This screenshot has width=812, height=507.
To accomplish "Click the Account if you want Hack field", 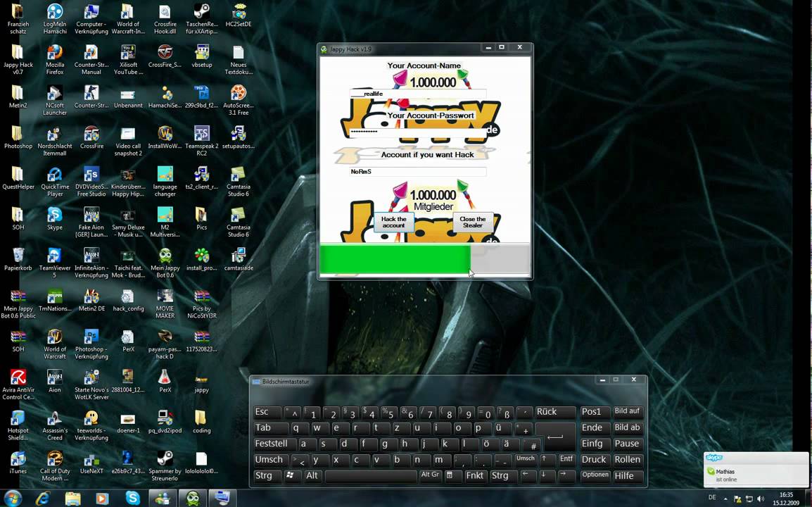I will 418,172.
